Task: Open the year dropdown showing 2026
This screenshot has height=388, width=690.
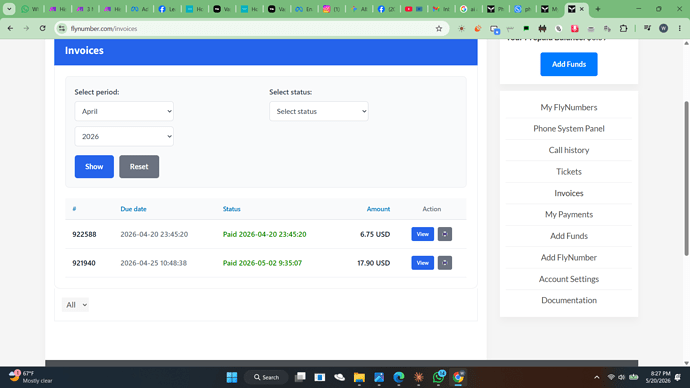Action: [x=124, y=136]
